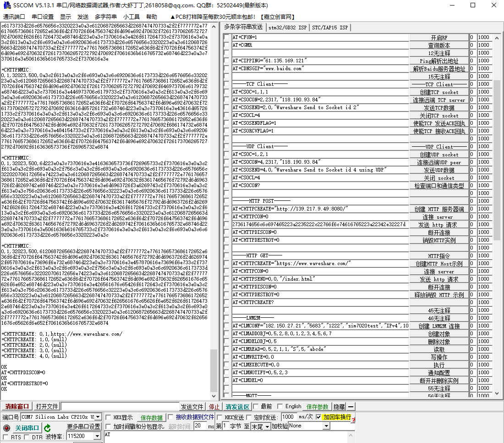
Task: Click the 停止 button
Action: click(214, 407)
